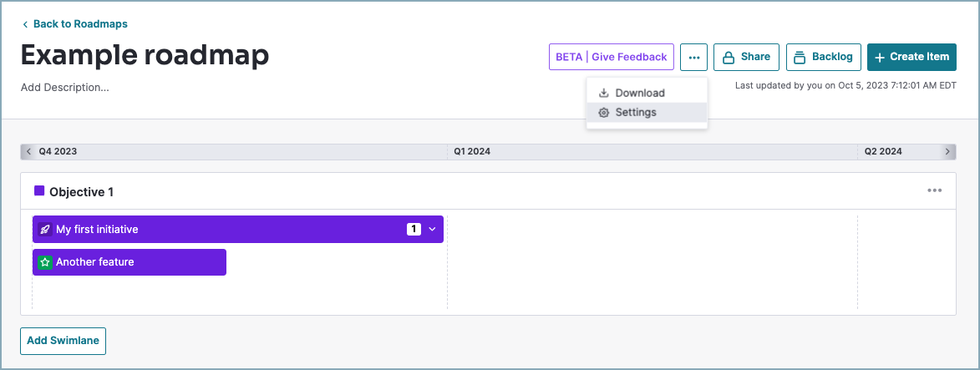The image size is (980, 370).
Task: Open Settings from the dropdown menu
Action: [647, 113]
